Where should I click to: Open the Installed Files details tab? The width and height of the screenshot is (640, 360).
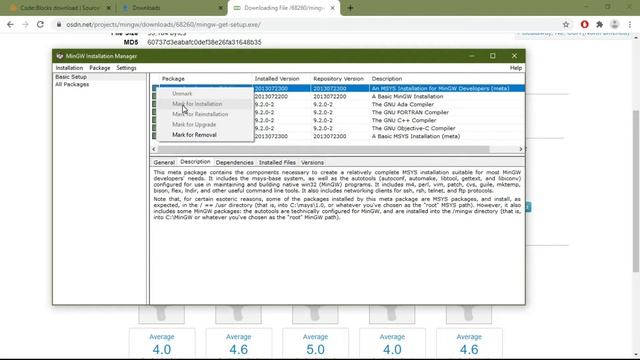click(x=277, y=162)
